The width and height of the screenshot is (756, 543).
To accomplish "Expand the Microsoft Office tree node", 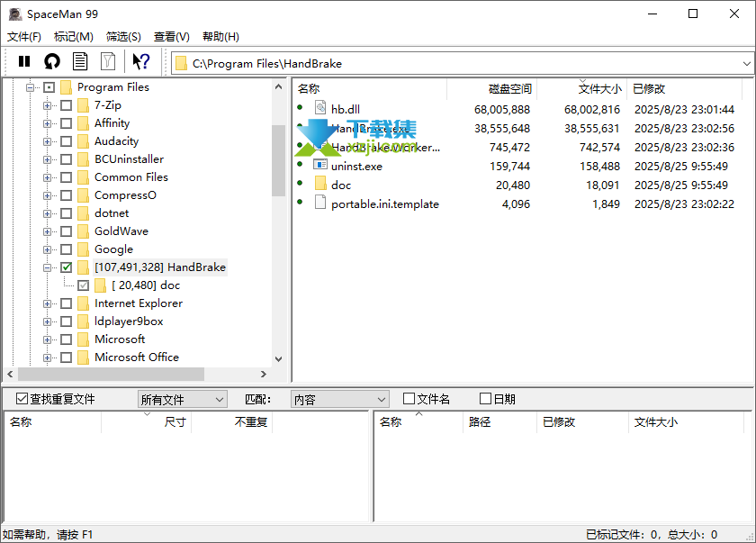I will tap(48, 357).
